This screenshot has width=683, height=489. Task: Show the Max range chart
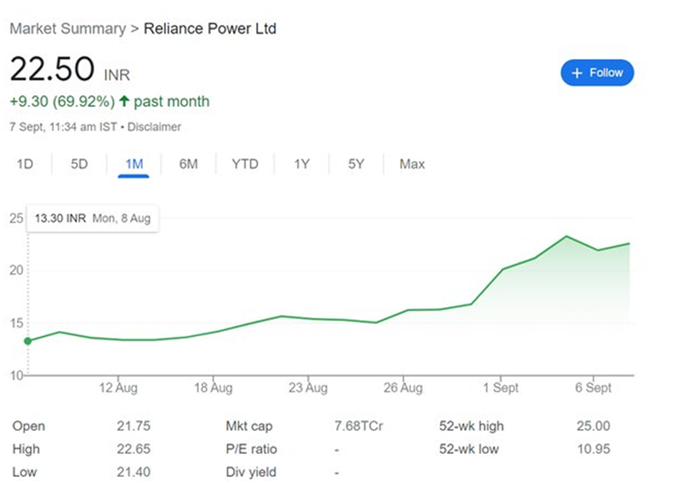click(412, 164)
